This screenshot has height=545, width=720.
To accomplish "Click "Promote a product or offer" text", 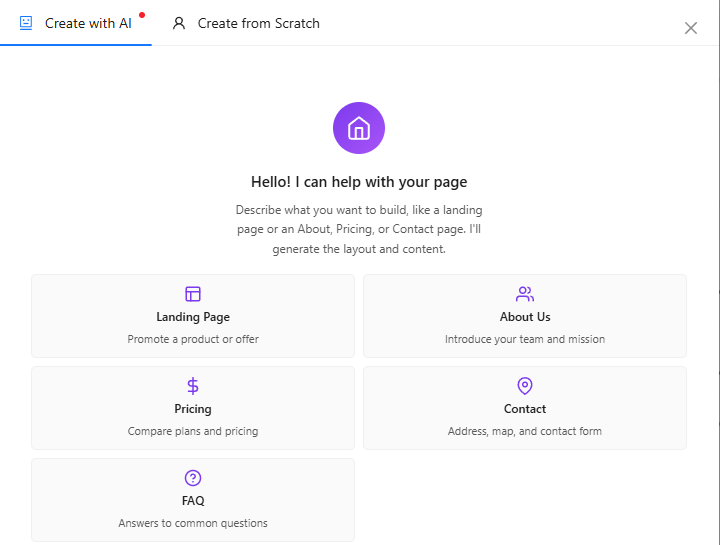I will tap(193, 339).
